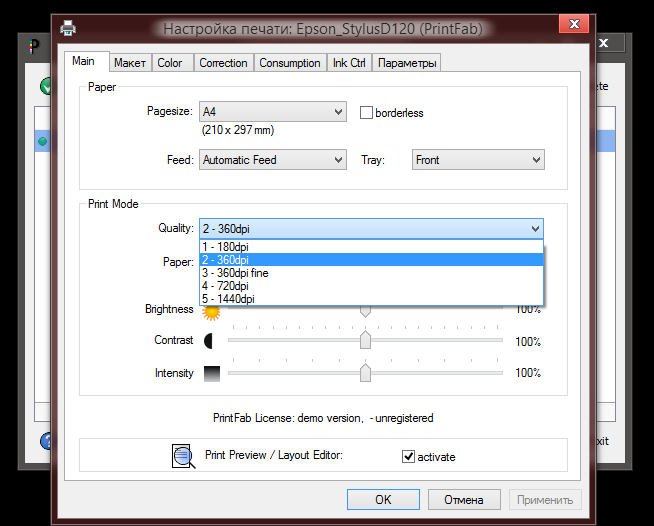Open the Tray dropdown
Screen dimensions: 654x526
point(478,160)
